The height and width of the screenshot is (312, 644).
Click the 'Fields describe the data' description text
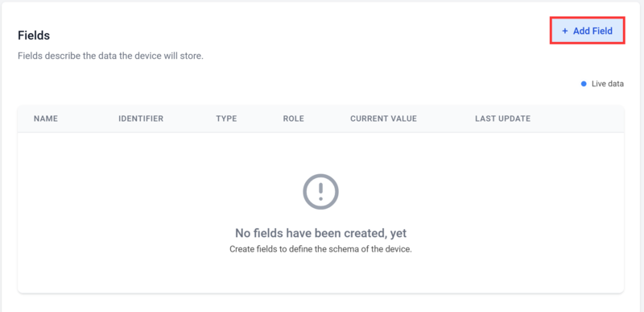click(x=110, y=56)
